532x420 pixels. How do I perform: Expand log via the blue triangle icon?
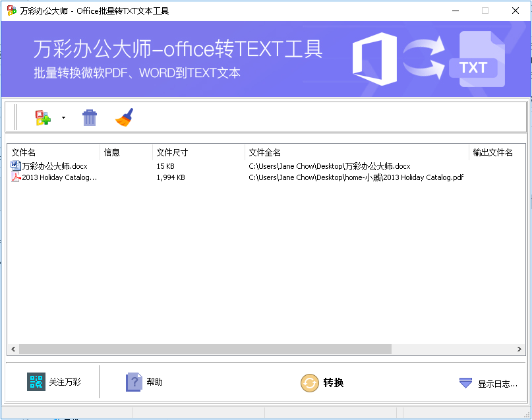click(x=465, y=383)
